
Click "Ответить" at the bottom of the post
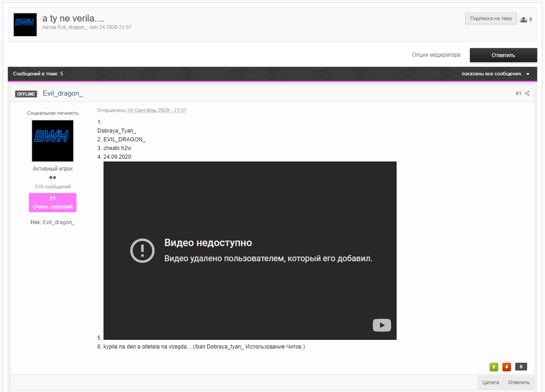tap(518, 382)
